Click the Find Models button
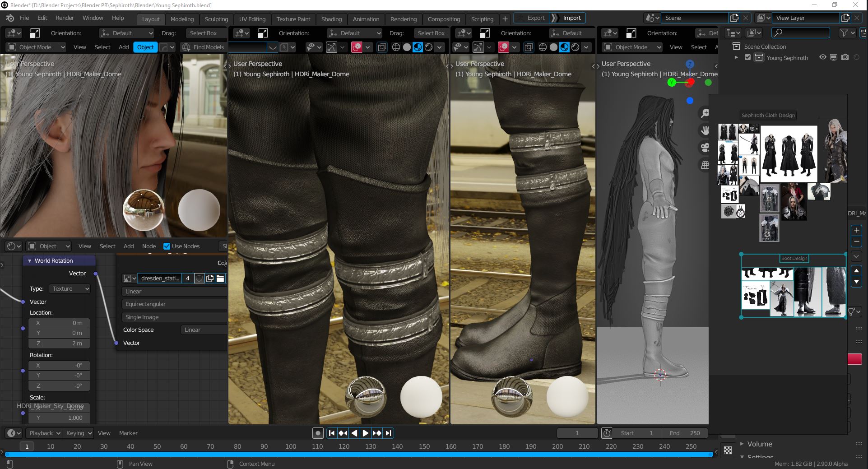 [203, 47]
